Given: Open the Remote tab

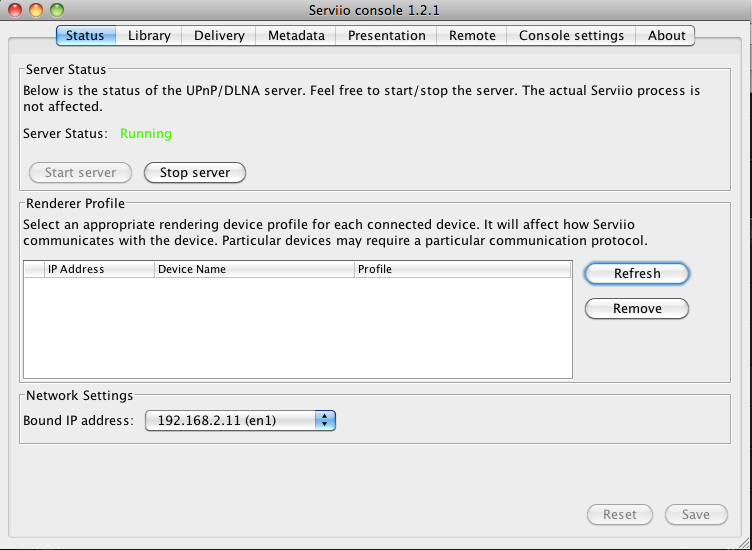Looking at the screenshot, I should [472, 35].
